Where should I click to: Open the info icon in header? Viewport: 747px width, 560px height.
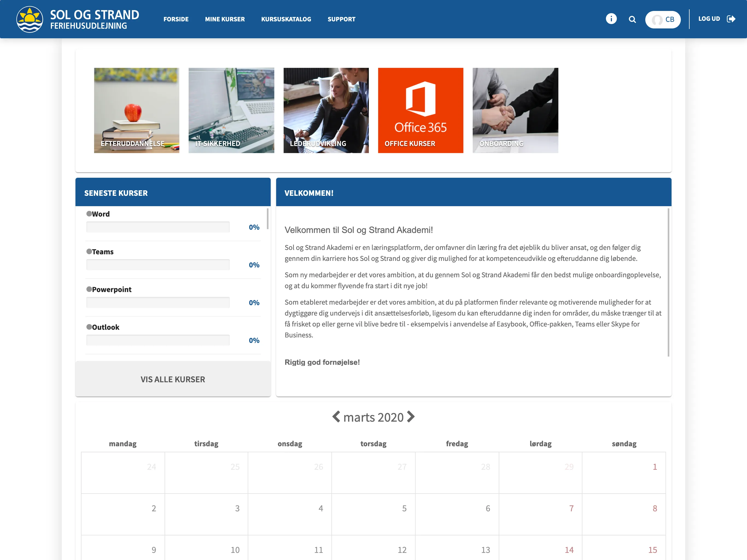(611, 19)
